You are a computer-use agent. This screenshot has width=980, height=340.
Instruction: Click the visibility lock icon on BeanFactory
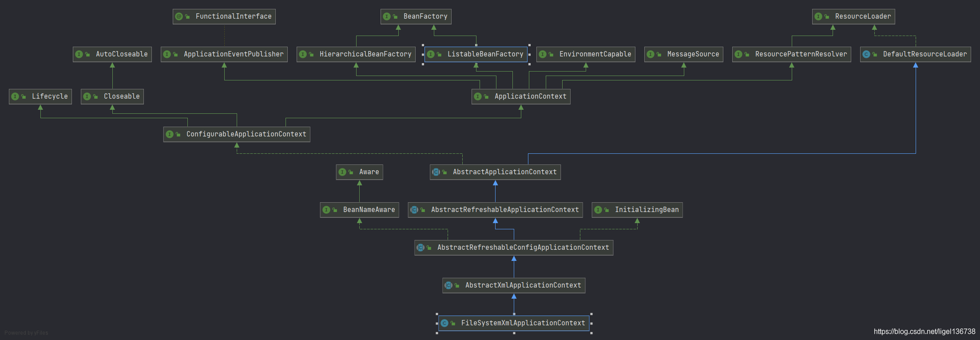tap(395, 17)
